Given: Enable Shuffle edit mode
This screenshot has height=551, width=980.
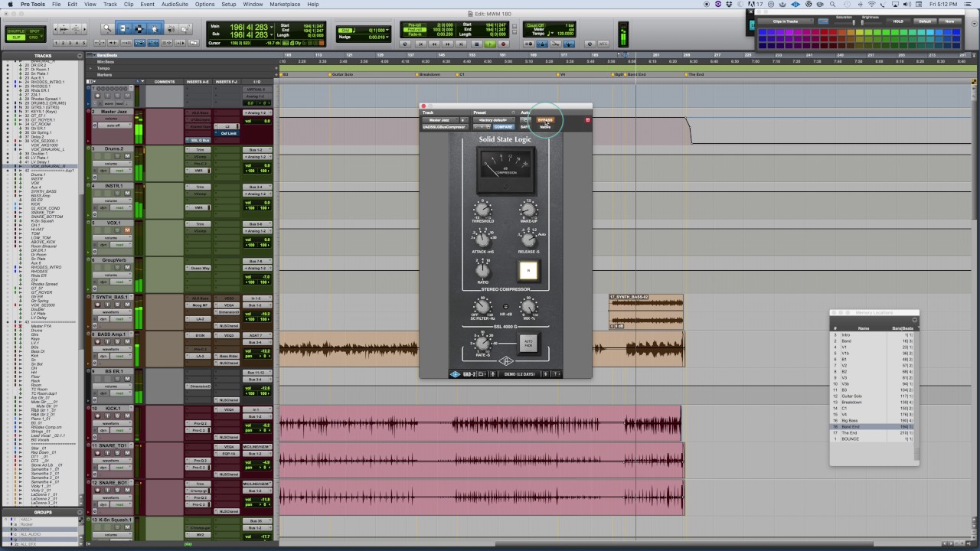Looking at the screenshot, I should coord(15,31).
